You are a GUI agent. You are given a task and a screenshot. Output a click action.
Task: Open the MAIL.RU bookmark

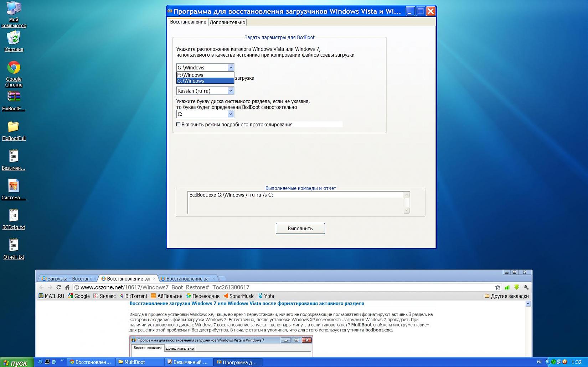[x=51, y=296]
